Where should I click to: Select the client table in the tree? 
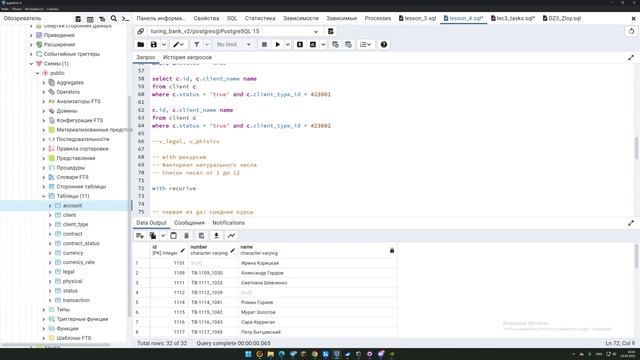(x=69, y=215)
